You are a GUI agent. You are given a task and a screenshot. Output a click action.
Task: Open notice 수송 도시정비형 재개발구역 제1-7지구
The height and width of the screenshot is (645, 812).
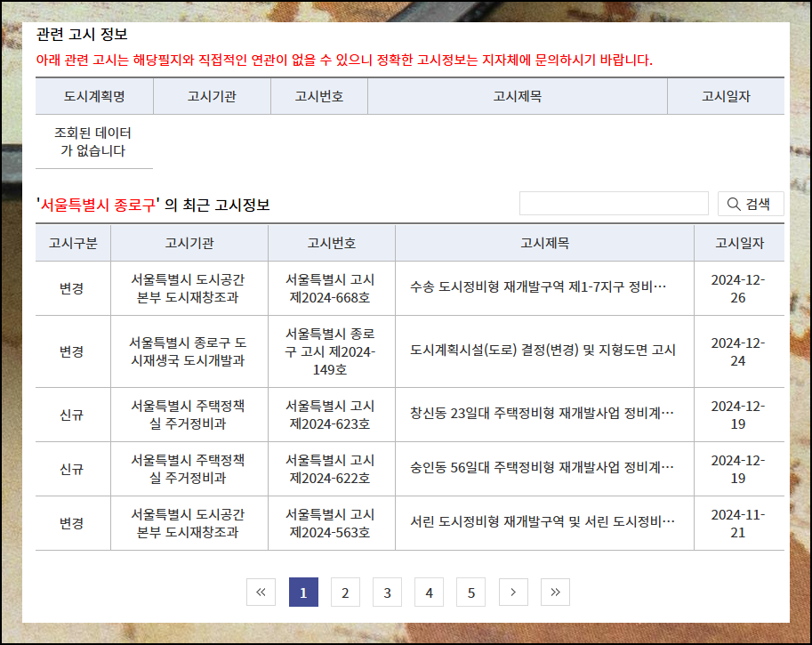coord(538,287)
